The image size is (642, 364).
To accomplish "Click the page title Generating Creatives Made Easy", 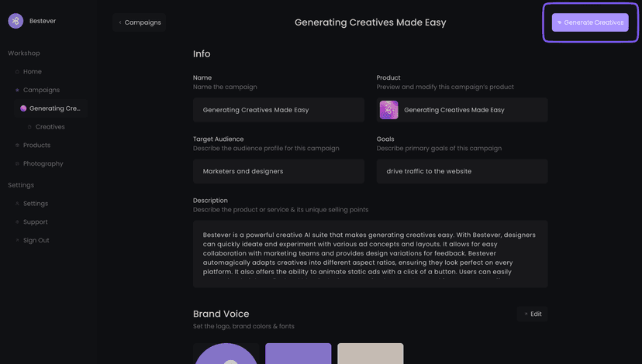I will [370, 22].
